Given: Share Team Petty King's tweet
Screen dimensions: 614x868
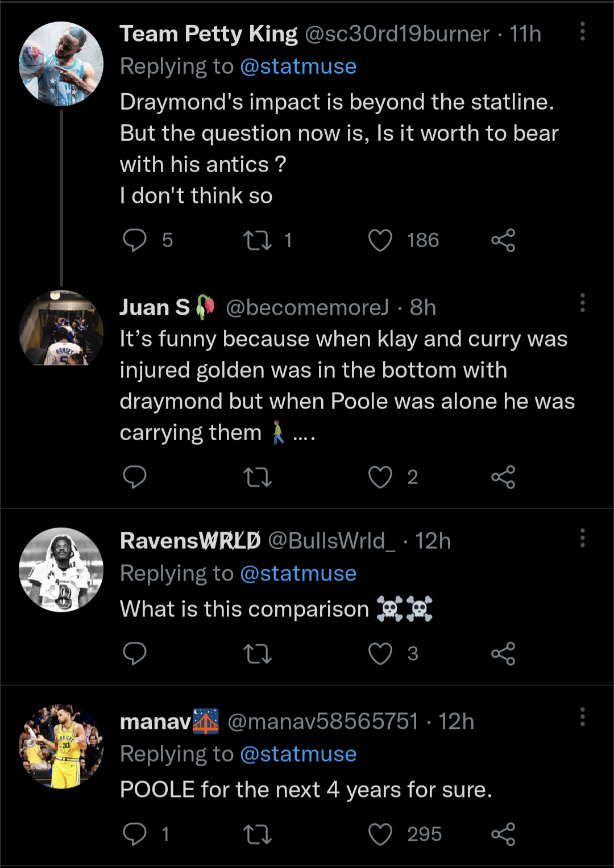Looking at the screenshot, I should pos(503,240).
